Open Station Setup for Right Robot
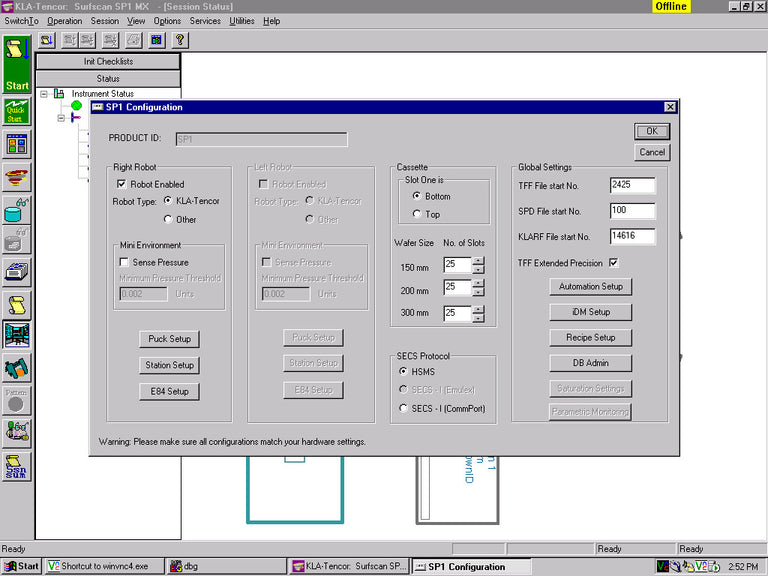 point(169,365)
